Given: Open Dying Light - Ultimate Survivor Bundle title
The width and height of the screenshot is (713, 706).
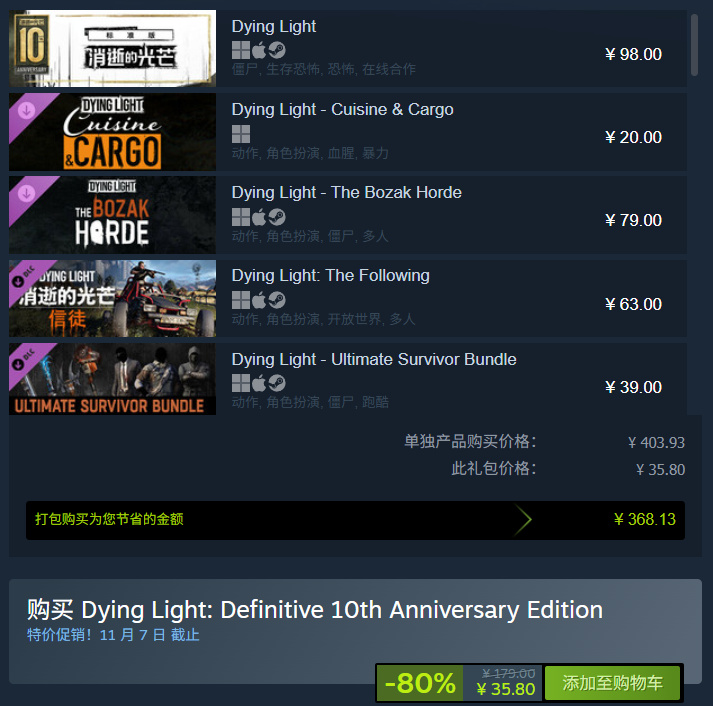Looking at the screenshot, I should coord(374,360).
